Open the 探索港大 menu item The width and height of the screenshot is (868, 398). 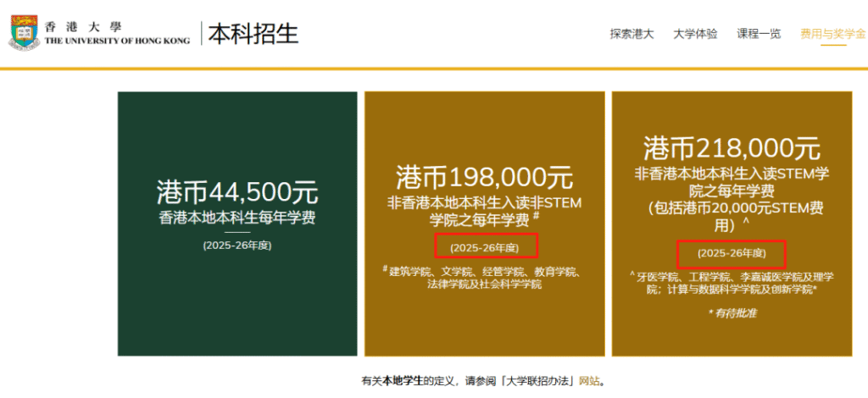point(632,35)
